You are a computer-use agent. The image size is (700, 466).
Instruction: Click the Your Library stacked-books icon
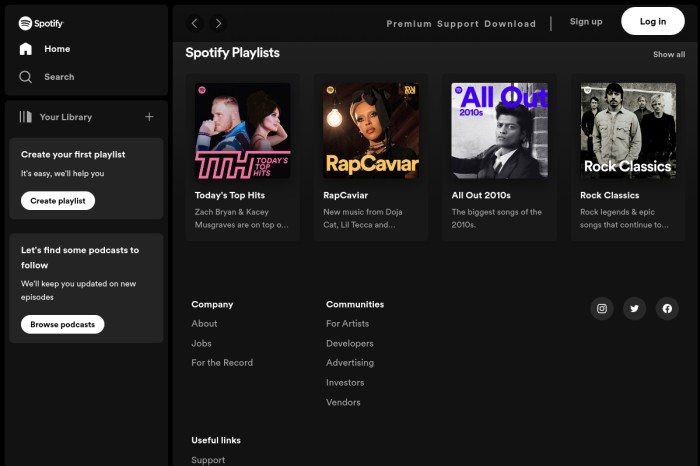25,117
